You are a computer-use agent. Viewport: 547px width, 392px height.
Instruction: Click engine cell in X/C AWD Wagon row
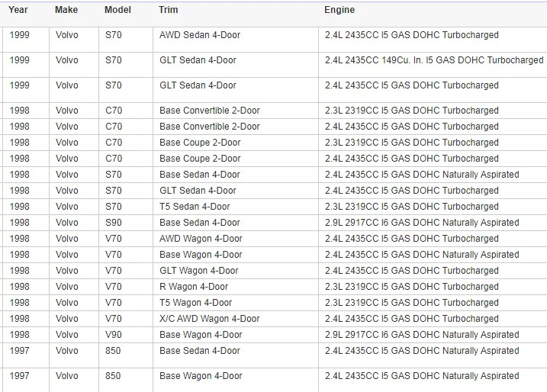pos(412,319)
